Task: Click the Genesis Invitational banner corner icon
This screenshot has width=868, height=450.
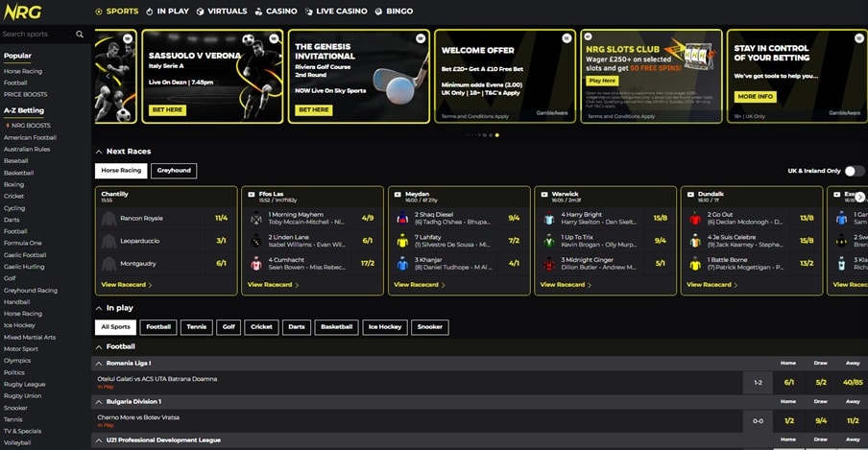Action: click(421, 38)
